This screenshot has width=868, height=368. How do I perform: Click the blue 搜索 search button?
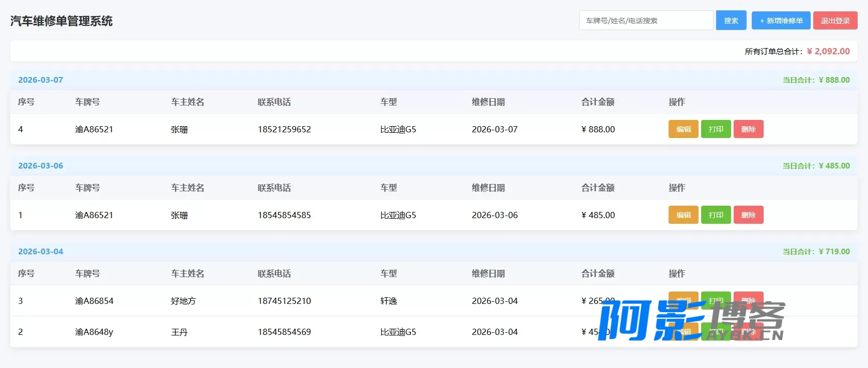[x=731, y=21]
